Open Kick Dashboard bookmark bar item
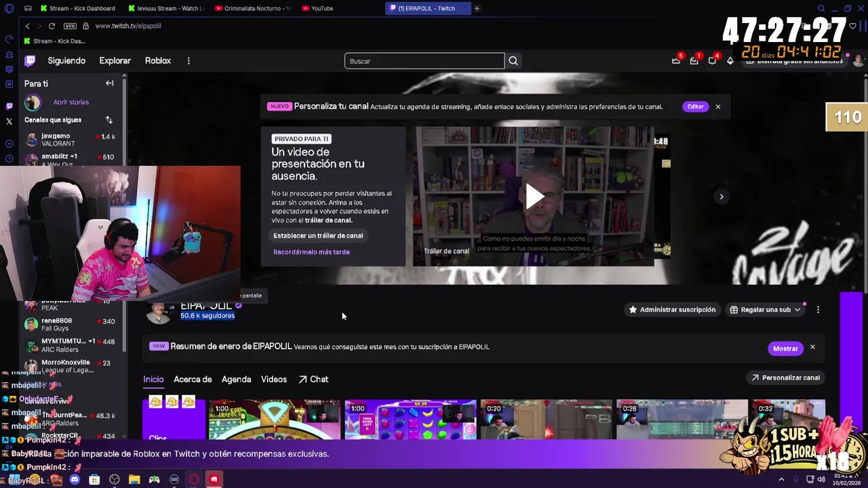The image size is (868, 488). point(54,41)
